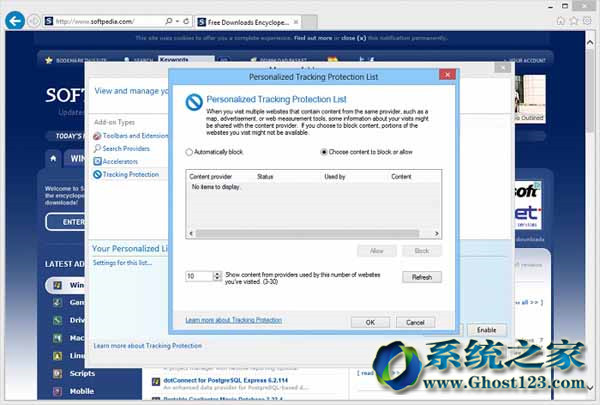Click the number spinner arrows
The height and width of the screenshot is (405, 600).
pyautogui.click(x=217, y=276)
